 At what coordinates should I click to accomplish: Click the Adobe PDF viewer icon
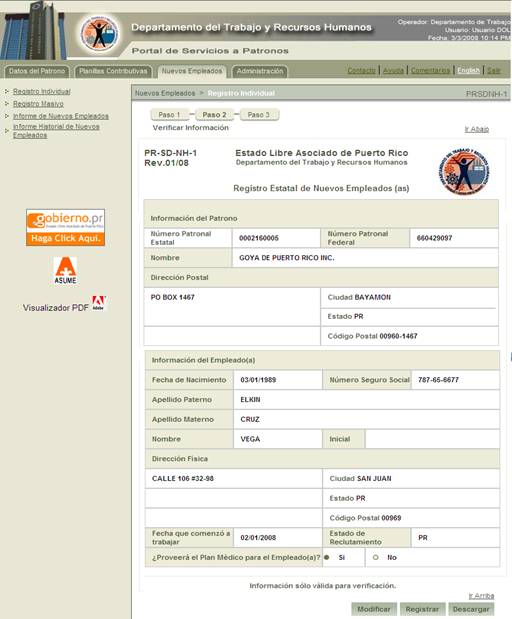98,303
